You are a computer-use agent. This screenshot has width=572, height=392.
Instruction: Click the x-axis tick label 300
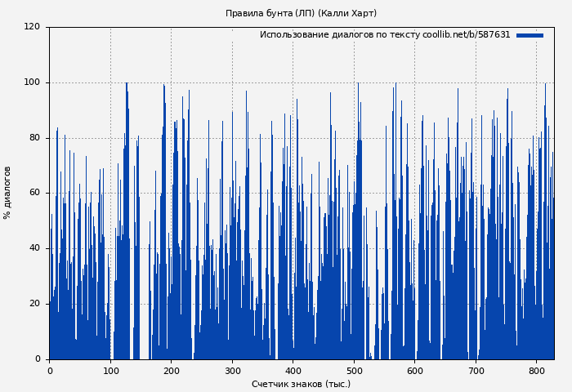(x=232, y=371)
